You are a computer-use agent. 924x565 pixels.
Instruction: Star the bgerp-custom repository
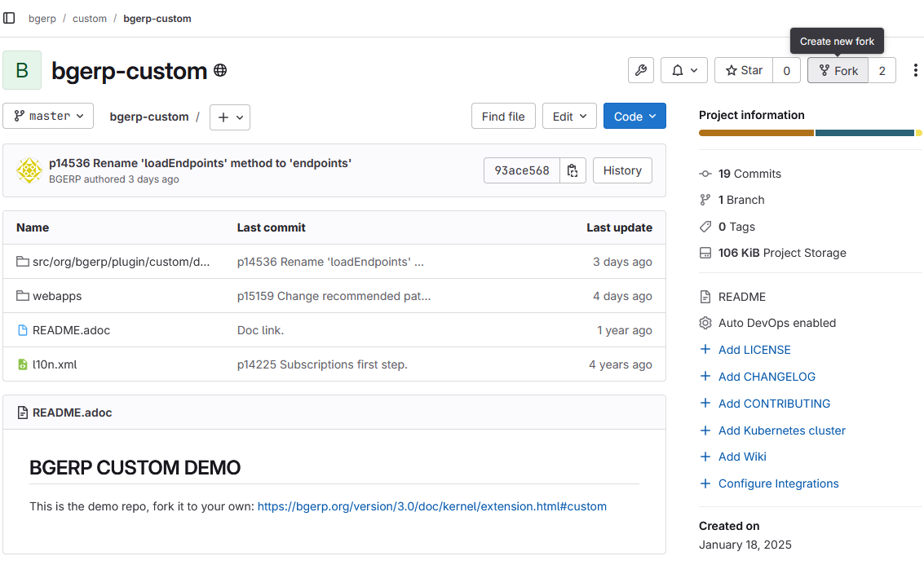point(743,70)
